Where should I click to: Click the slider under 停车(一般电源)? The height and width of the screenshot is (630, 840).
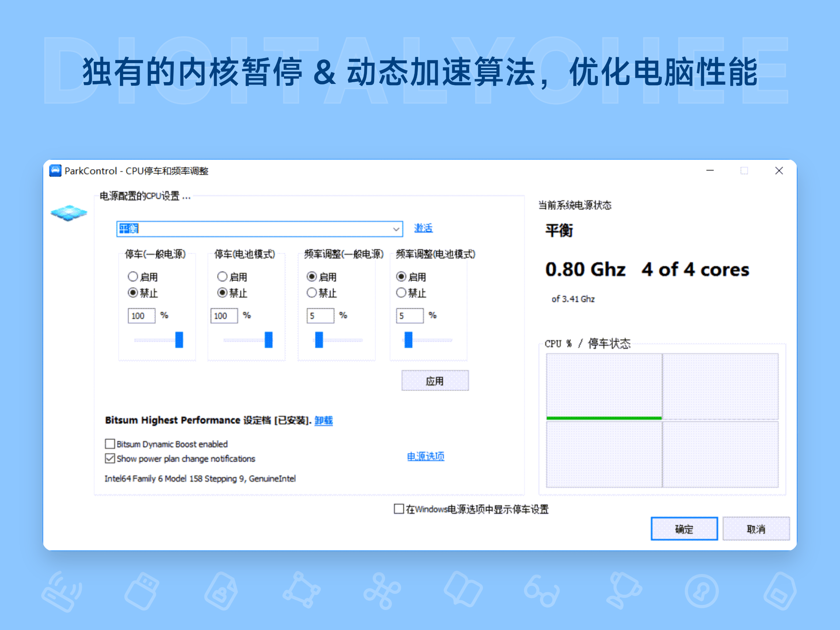(x=179, y=340)
